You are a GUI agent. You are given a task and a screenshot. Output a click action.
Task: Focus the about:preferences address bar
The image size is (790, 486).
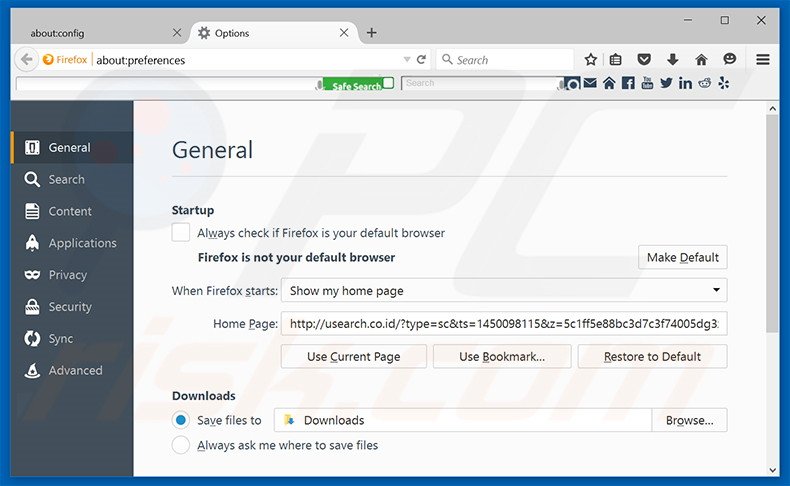click(x=247, y=60)
